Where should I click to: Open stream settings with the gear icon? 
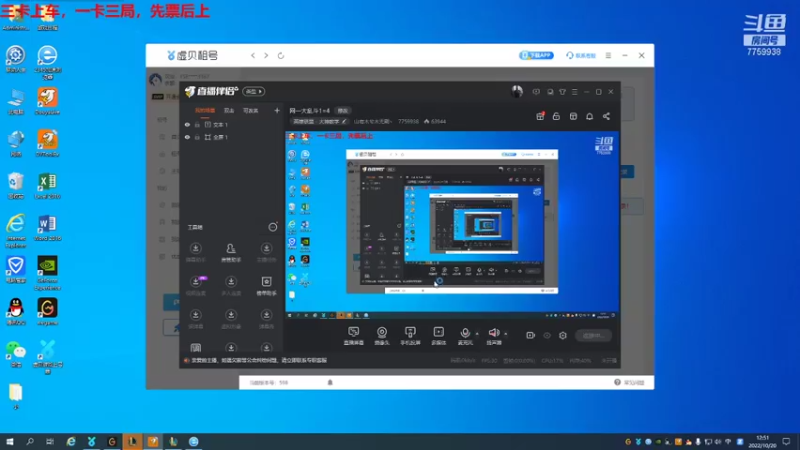pyautogui.click(x=563, y=335)
